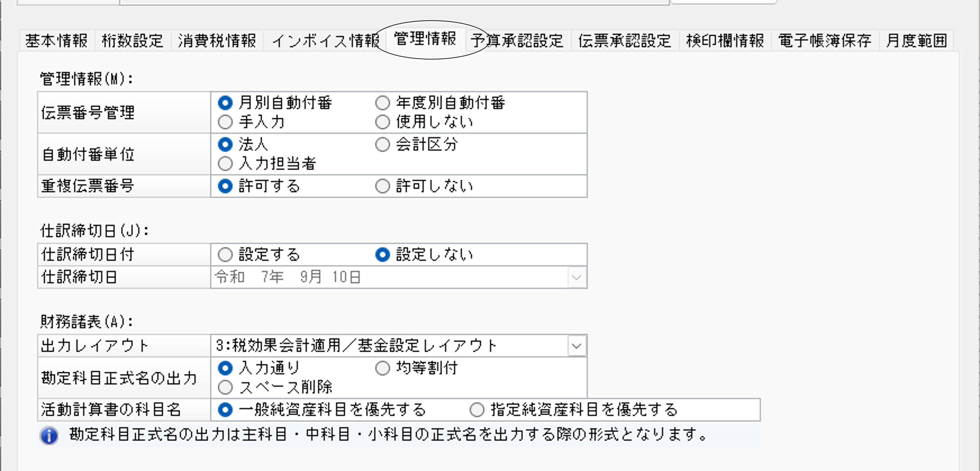The width and height of the screenshot is (980, 471).
Task: Choose スペース削除 radio option
Action: (225, 387)
